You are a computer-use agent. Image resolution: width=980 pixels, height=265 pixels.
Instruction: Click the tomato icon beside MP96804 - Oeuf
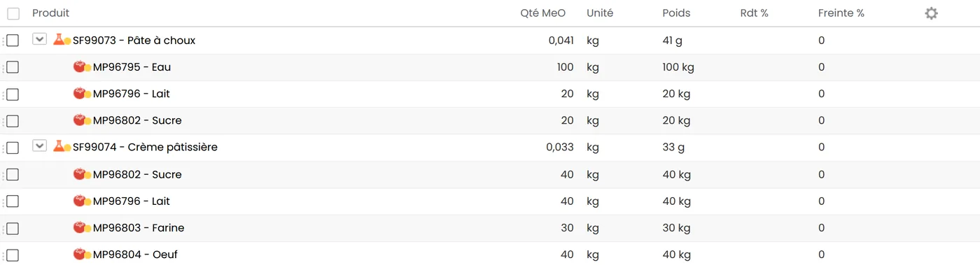click(x=79, y=255)
